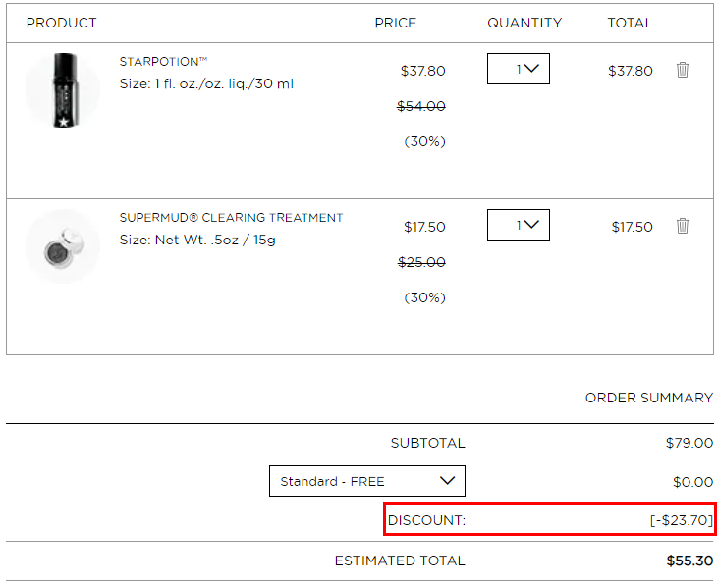
Task: Open the SUPERMUD CLEARING TREATMENT link
Action: coord(231,218)
